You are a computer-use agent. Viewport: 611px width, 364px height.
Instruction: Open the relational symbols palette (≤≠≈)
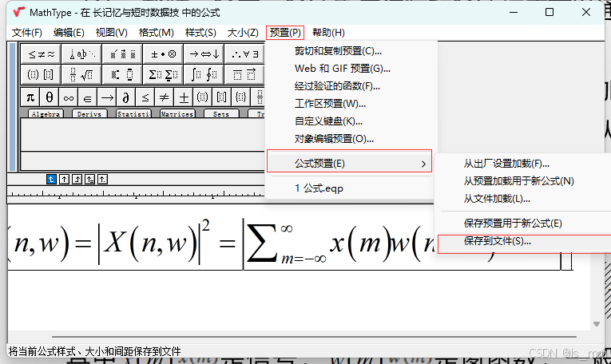point(41,53)
